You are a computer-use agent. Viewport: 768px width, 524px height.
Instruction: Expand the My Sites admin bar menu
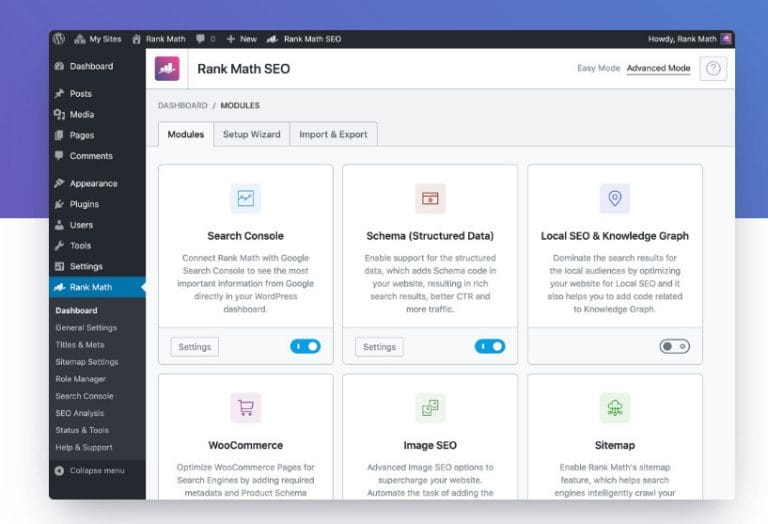pos(98,39)
